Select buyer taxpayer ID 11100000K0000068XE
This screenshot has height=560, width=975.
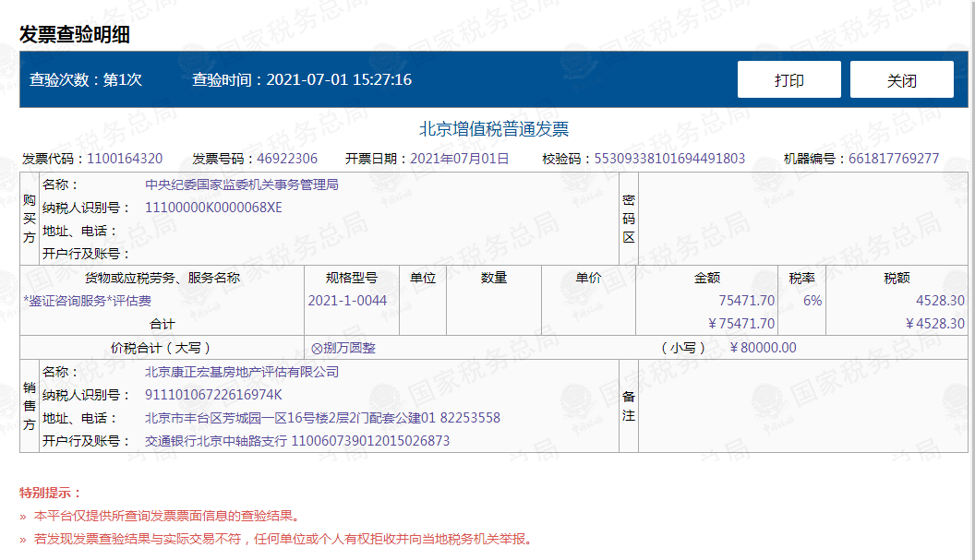[213, 208]
